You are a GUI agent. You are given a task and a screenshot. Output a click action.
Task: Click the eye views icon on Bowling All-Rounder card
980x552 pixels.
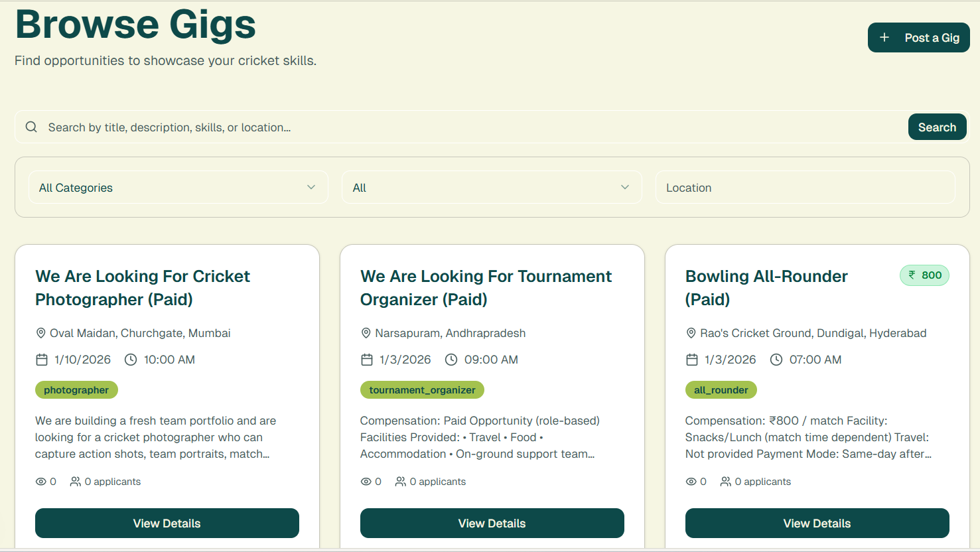coord(691,481)
